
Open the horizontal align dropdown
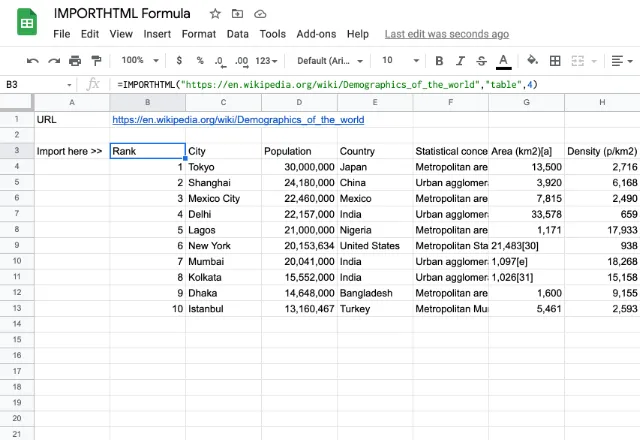point(622,61)
